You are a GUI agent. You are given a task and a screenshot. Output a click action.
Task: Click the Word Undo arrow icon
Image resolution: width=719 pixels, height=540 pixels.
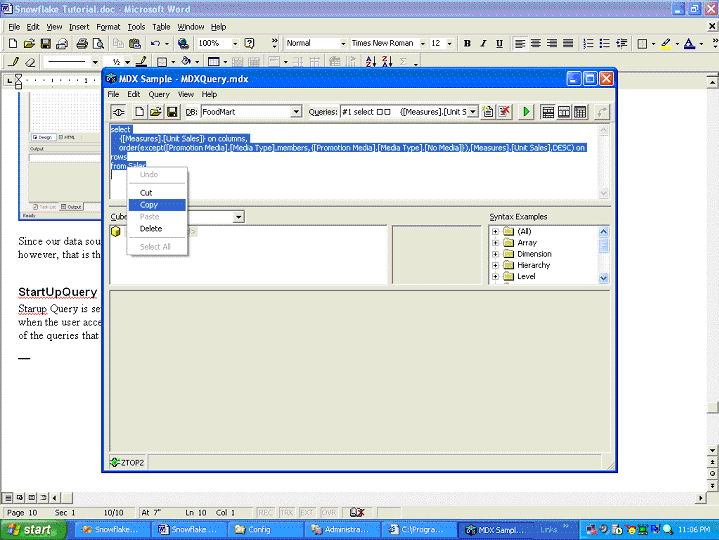pos(155,44)
